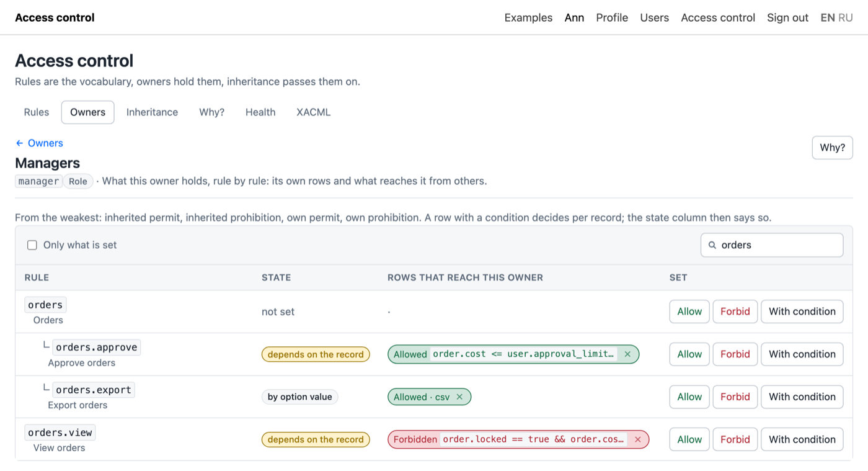868x471 pixels.
Task: Click the manager code tag
Action: click(x=38, y=181)
